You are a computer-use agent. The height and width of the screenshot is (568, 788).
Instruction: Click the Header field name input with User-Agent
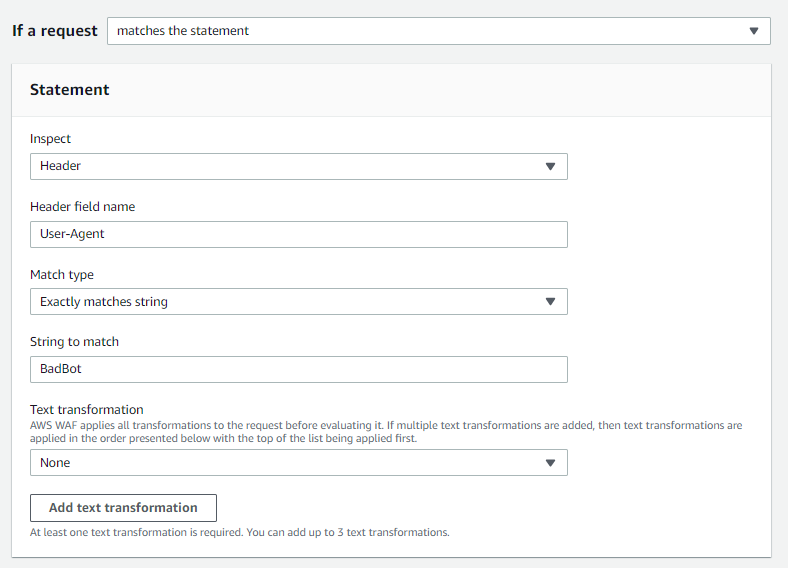coord(298,234)
